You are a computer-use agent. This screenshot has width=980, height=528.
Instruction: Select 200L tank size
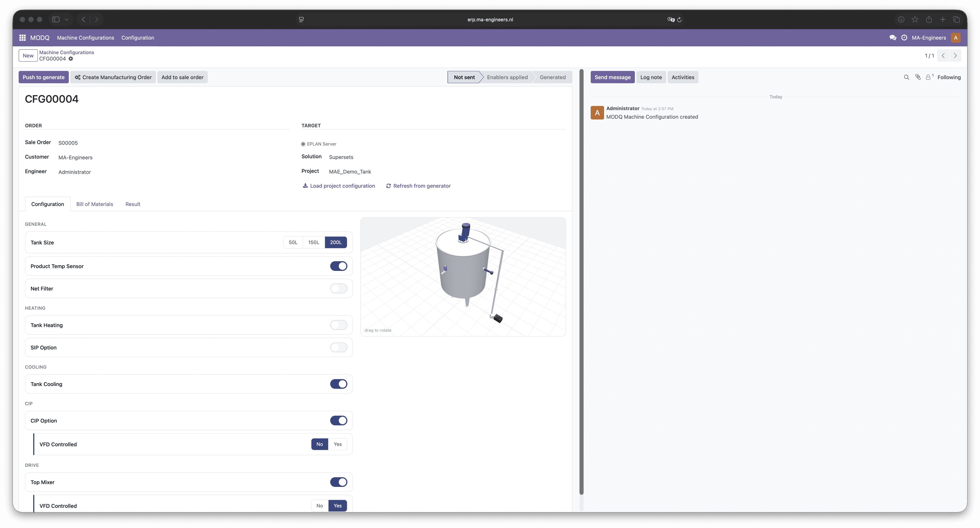pos(336,243)
